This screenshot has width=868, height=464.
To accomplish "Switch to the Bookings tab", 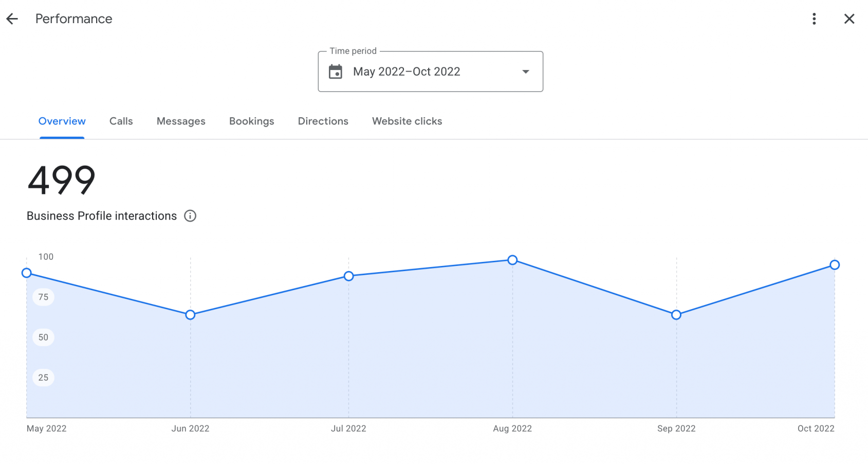I will coord(251,121).
